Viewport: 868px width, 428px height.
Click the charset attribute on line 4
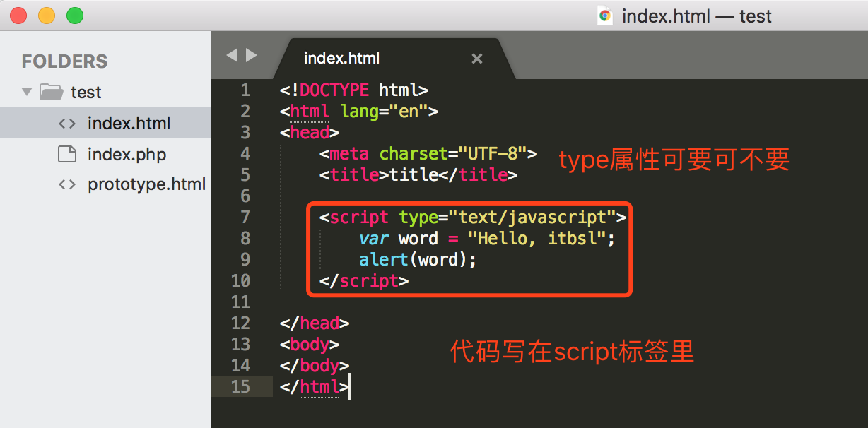[414, 153]
